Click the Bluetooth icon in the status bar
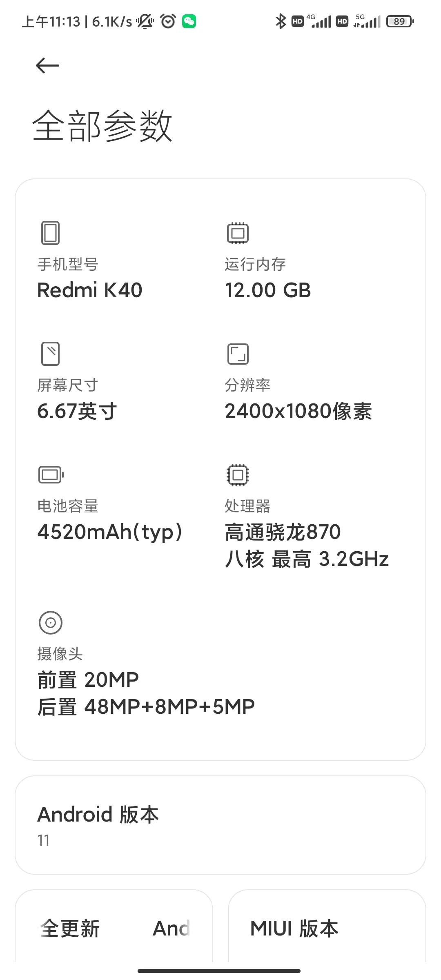The height and width of the screenshot is (980, 441). click(281, 20)
